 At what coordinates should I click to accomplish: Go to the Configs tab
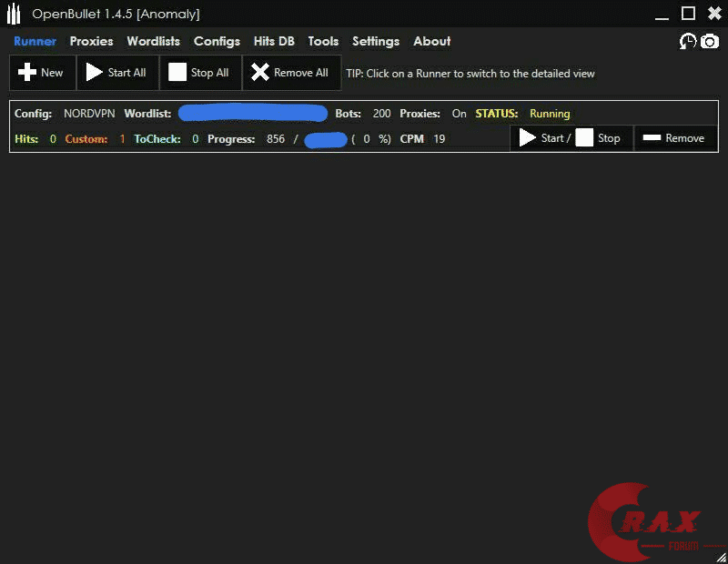click(x=217, y=42)
